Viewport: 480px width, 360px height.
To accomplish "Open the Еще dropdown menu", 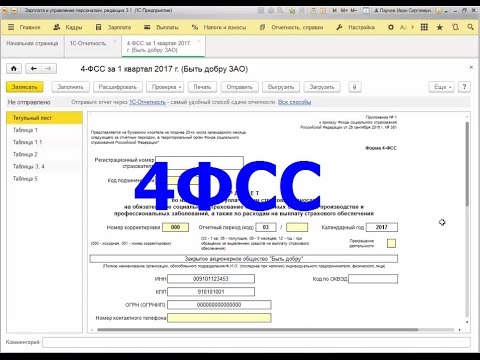I will tap(442, 87).
